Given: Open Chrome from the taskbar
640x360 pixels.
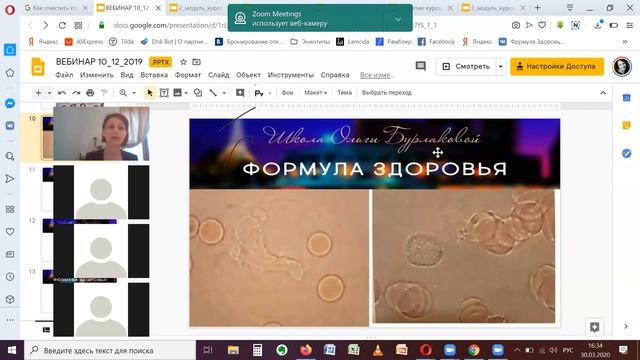Looking at the screenshot, I should point(473,350).
